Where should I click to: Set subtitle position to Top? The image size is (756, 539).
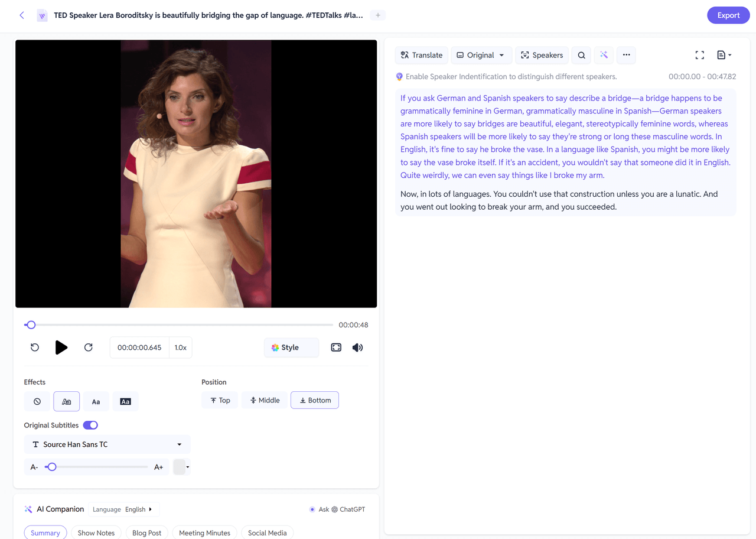[x=220, y=400]
